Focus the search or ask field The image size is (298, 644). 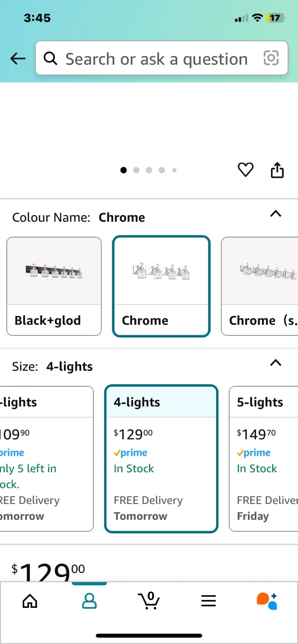click(157, 59)
